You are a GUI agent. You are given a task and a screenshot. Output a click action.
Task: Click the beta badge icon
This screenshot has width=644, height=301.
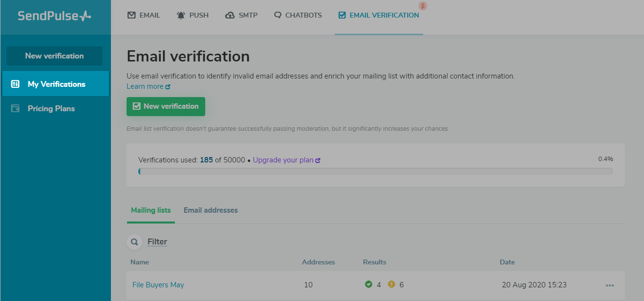pyautogui.click(x=423, y=6)
